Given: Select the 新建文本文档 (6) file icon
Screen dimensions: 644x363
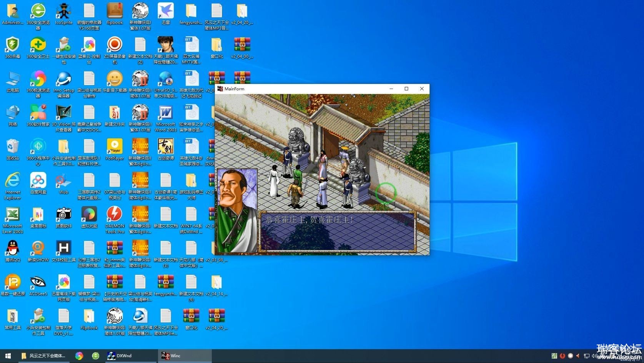Looking at the screenshot, I should (x=191, y=288).
